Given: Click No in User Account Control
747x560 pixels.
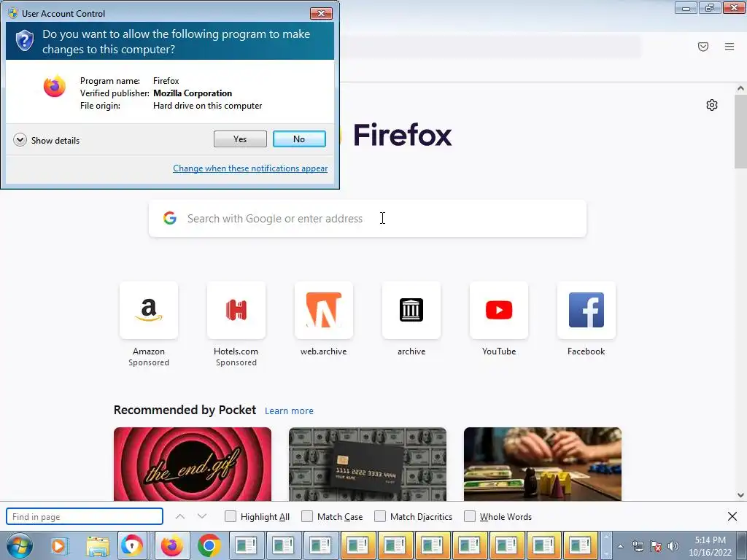Looking at the screenshot, I should 299,139.
